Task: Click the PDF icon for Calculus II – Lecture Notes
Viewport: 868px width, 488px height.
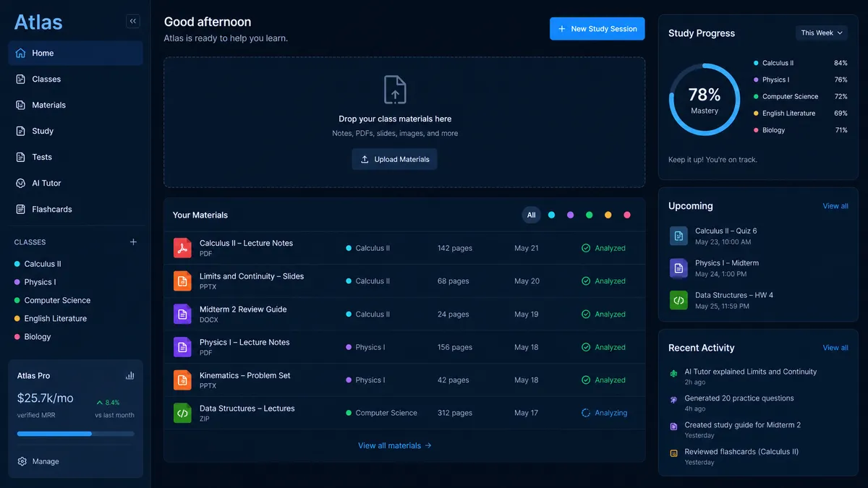Action: pyautogui.click(x=182, y=248)
